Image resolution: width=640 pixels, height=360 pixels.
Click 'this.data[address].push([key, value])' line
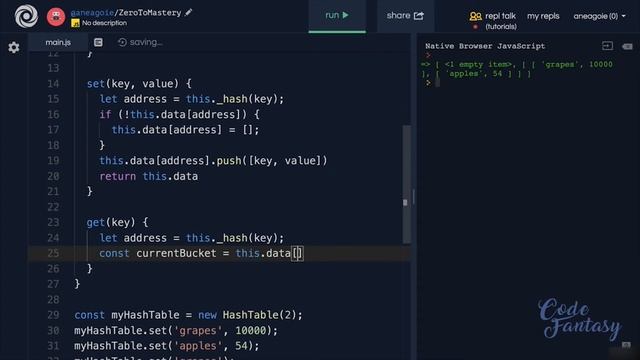213,161
